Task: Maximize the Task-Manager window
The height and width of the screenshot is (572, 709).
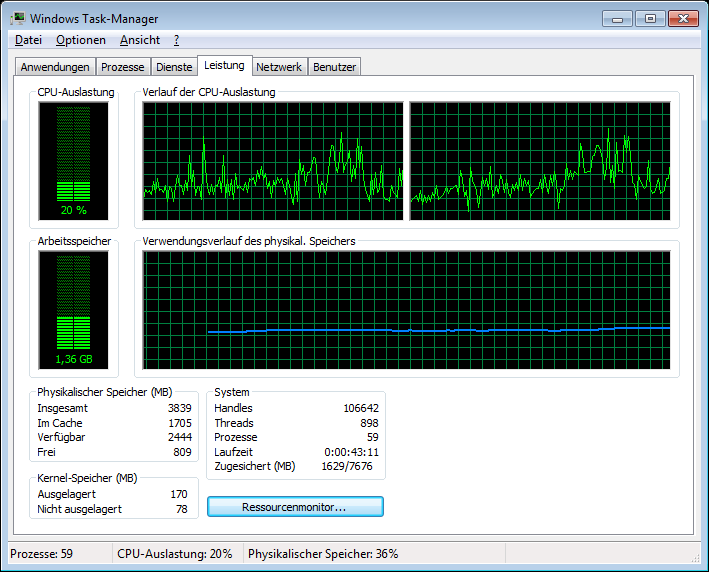Action: coord(650,19)
